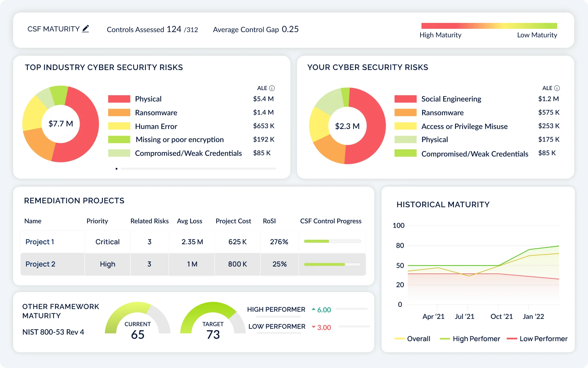Click the Human Error yellow color swatch
Image resolution: width=588 pixels, height=368 pixels.
tap(119, 126)
